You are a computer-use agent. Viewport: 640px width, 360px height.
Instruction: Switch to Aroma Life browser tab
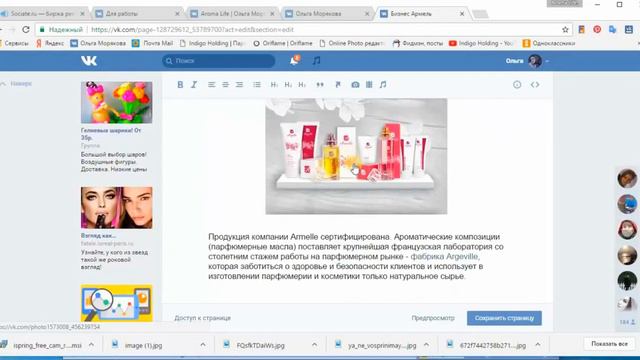pyautogui.click(x=232, y=13)
